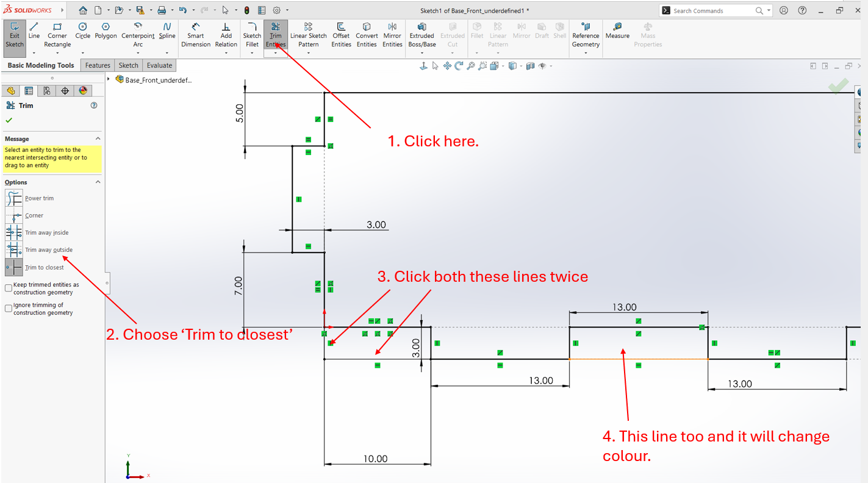Select the Sketch Fillet tool
The height and width of the screenshot is (483, 868).
point(252,35)
